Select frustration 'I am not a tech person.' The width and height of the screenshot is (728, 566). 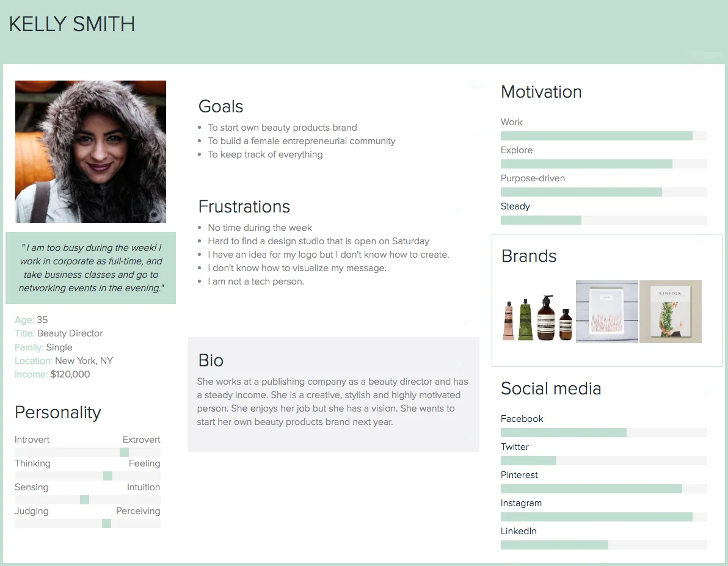tap(256, 282)
